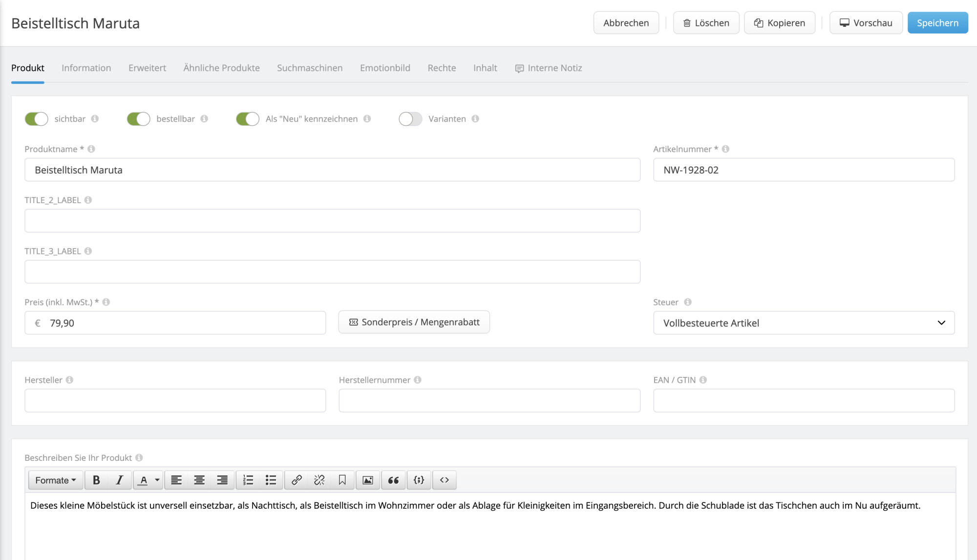The height and width of the screenshot is (560, 977).
Task: Turn off the bestellbar switch
Action: click(x=138, y=119)
